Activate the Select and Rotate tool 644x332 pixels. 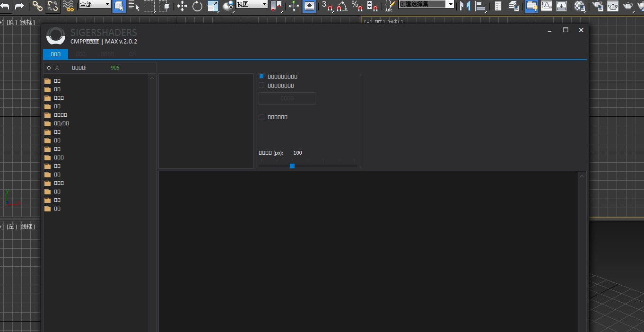pyautogui.click(x=197, y=6)
